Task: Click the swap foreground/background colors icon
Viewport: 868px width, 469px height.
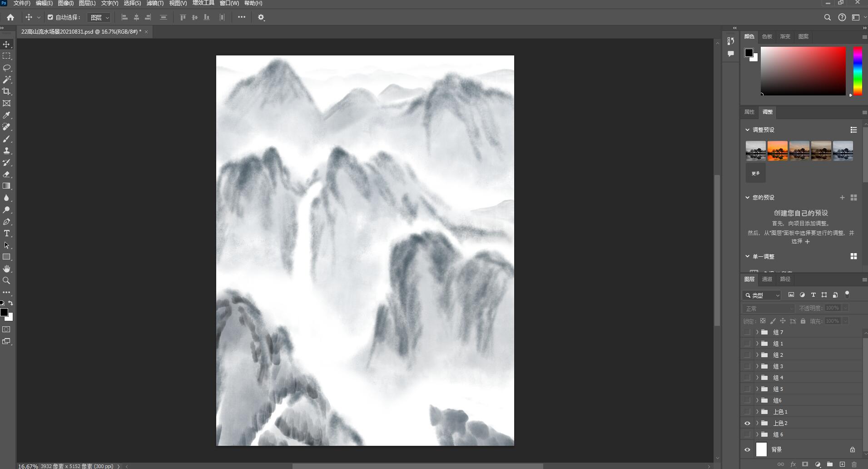Action: [10, 303]
